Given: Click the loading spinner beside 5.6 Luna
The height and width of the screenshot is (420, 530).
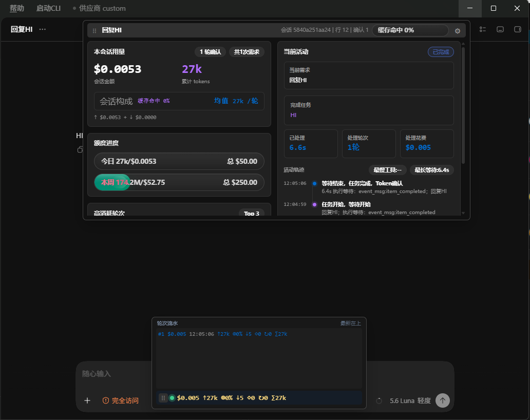Looking at the screenshot, I should pyautogui.click(x=379, y=400).
